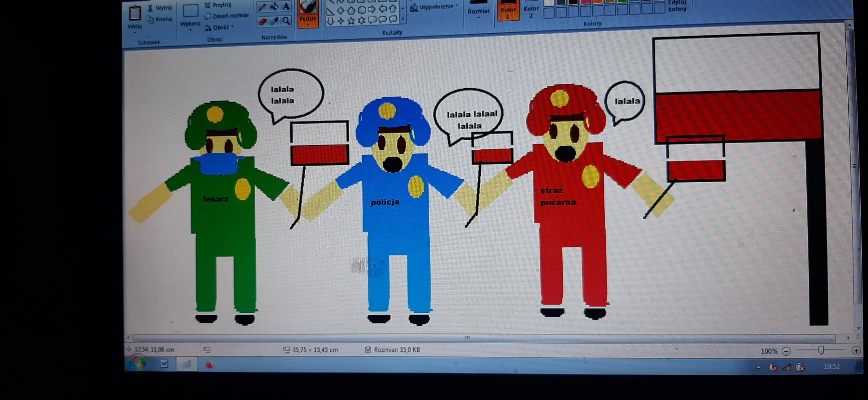The image size is (868, 400).
Task: Select the Color picker eyedropper tool
Action: point(274,21)
